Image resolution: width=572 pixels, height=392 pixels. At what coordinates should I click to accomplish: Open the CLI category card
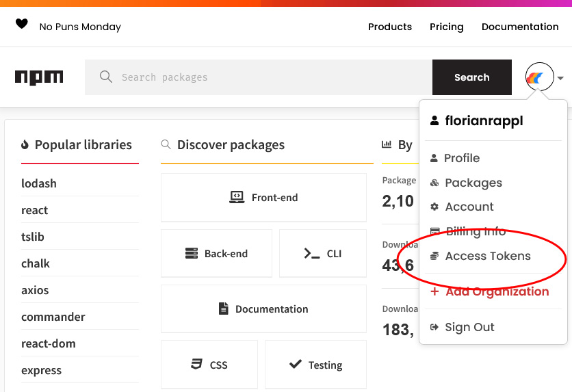(323, 253)
